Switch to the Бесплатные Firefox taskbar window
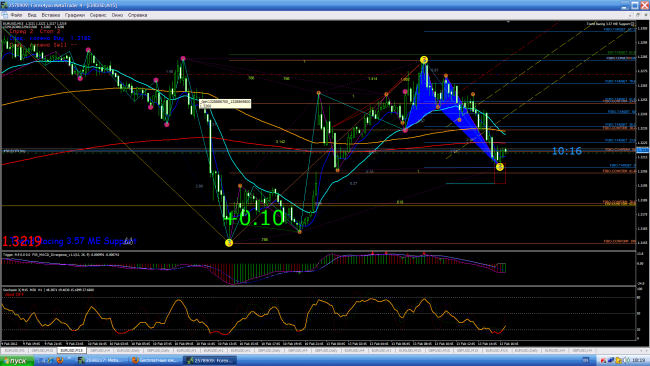650x366 pixels. 154,360
